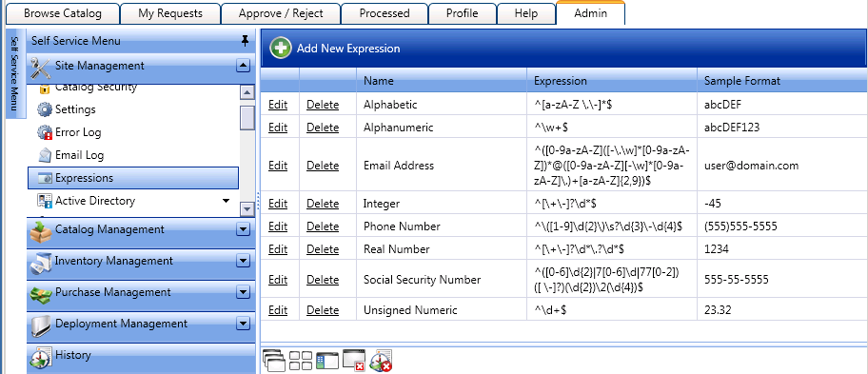
Task: Delete the Social Security Number expression
Action: [x=323, y=280]
